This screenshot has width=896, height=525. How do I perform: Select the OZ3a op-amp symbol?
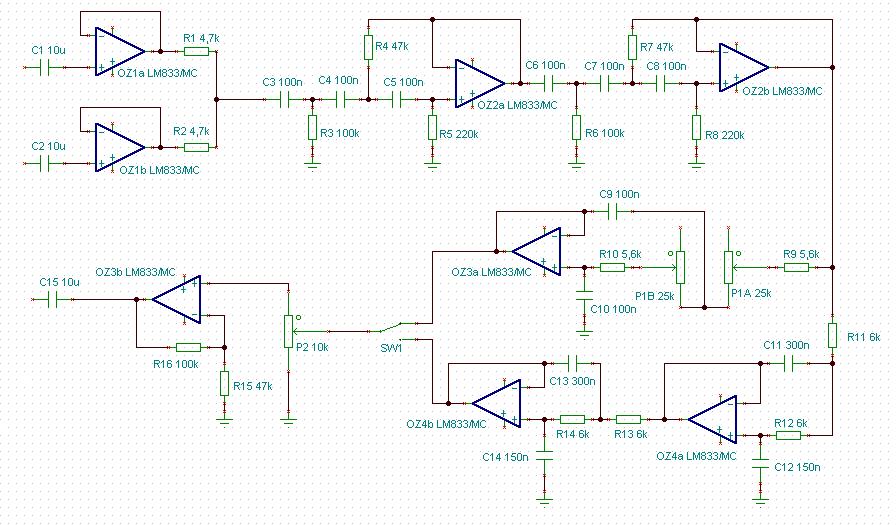pos(537,251)
